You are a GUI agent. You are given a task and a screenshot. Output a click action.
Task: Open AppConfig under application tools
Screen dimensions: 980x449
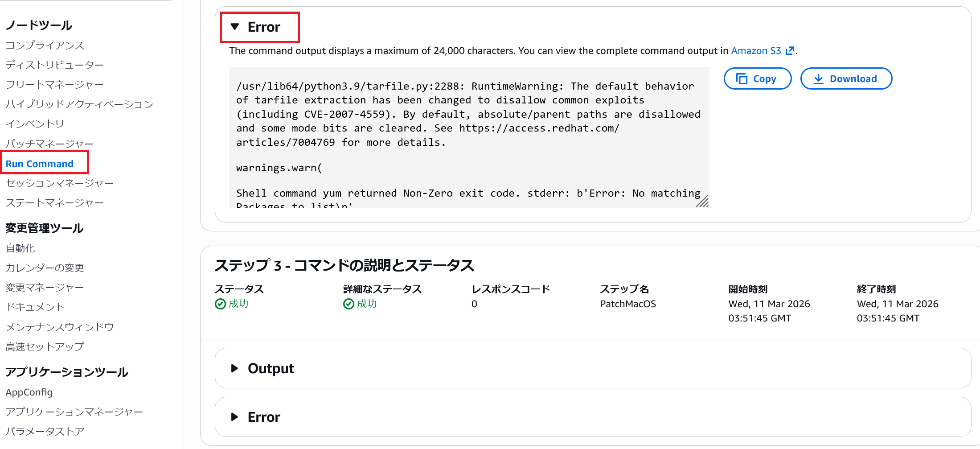[29, 392]
